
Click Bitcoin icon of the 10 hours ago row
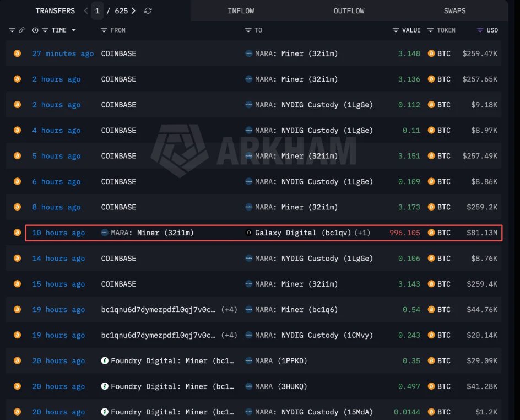(17, 233)
